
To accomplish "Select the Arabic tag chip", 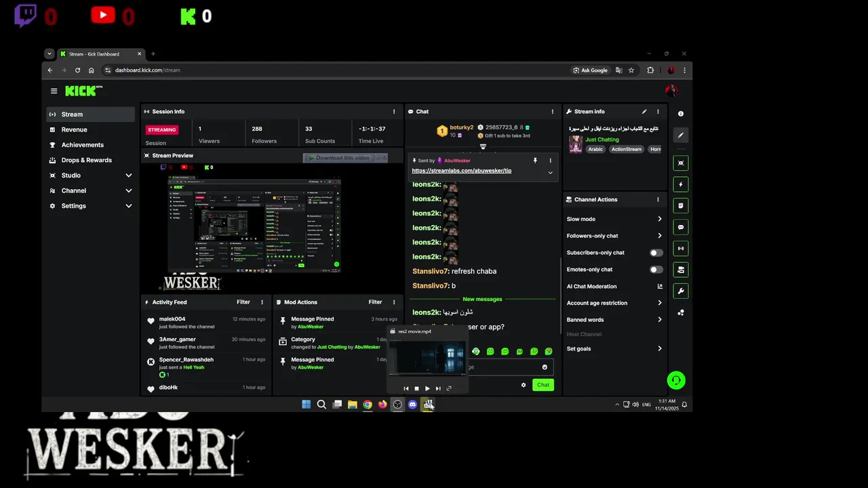I will 595,149.
